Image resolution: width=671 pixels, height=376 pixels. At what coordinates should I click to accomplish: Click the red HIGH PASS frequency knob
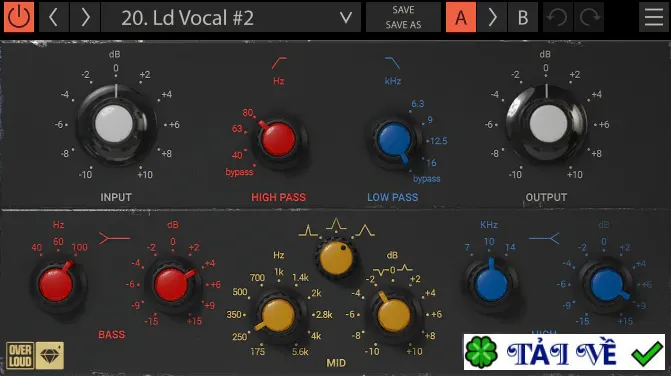pos(278,139)
